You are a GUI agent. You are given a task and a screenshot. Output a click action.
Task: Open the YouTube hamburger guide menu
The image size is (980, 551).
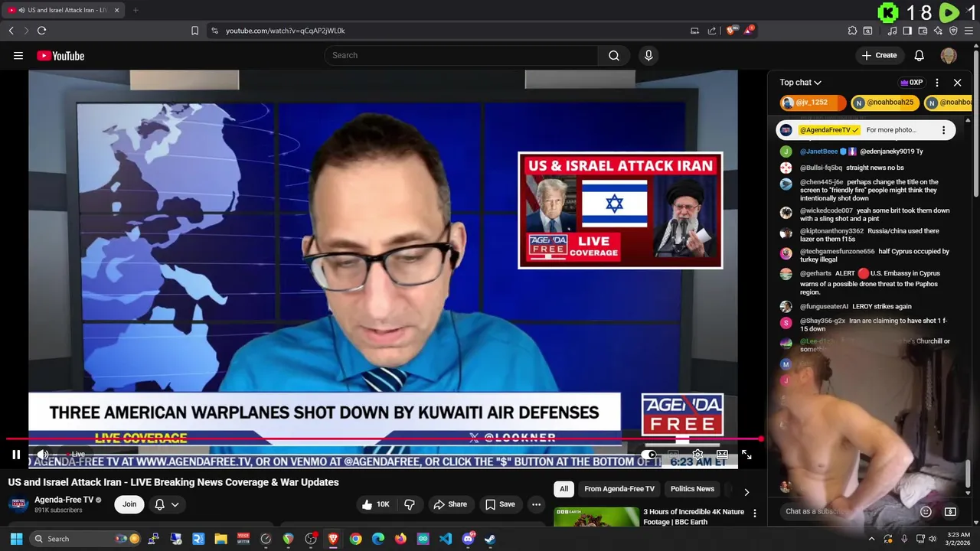[18, 55]
